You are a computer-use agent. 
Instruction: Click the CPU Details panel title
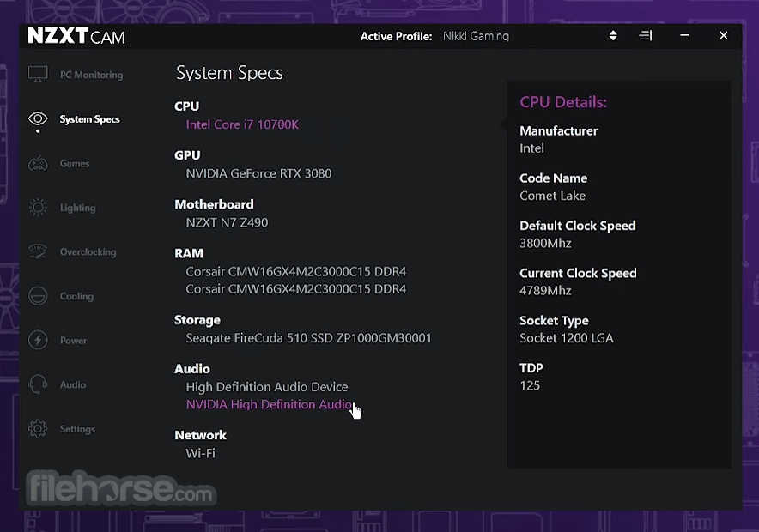563,102
